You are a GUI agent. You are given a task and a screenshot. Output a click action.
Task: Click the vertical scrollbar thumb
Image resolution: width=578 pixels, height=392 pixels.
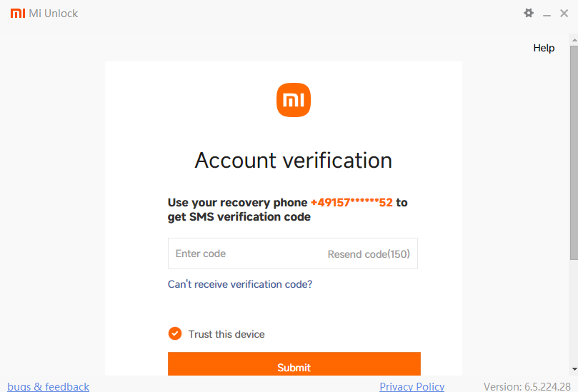pos(574,143)
